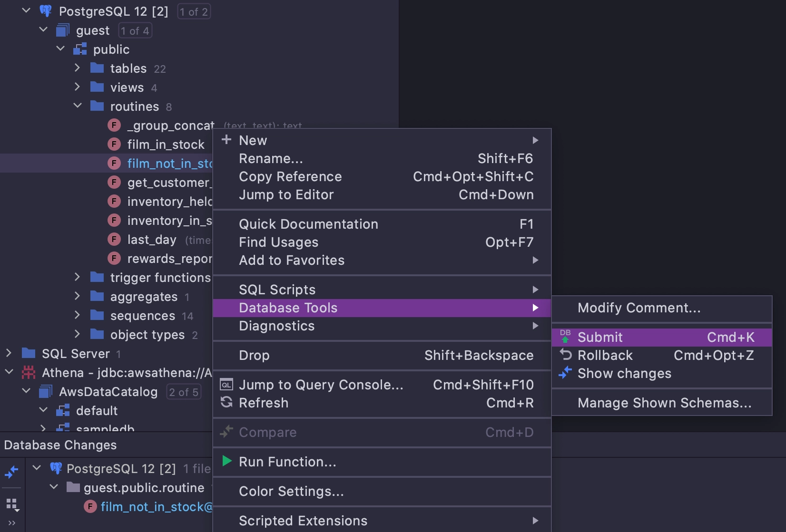Open Color Settings...

[382, 491]
